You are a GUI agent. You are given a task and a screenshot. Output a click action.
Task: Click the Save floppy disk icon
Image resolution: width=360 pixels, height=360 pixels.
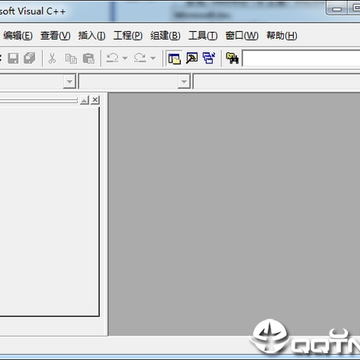pyautogui.click(x=13, y=58)
